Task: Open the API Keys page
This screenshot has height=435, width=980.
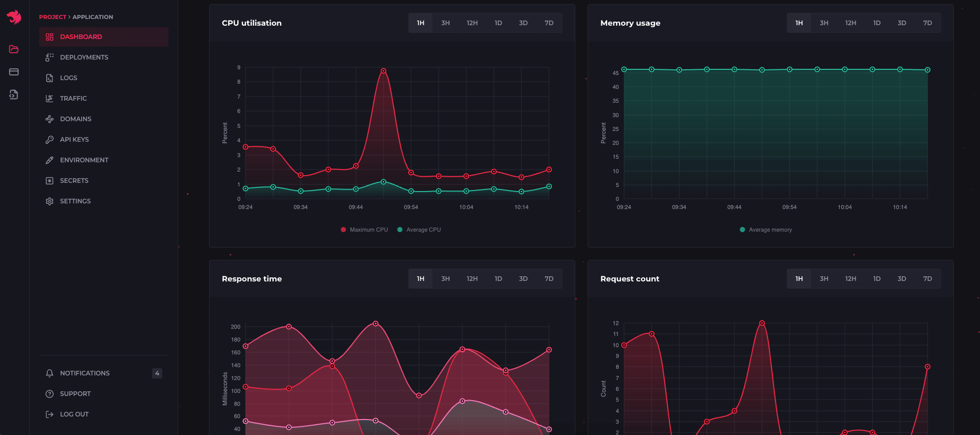Action: click(x=74, y=140)
